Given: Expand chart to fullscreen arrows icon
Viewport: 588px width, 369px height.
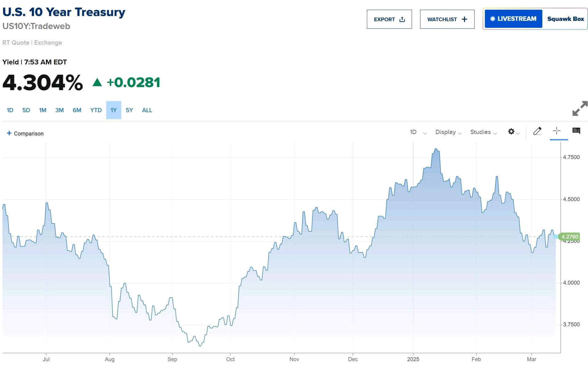Looking at the screenshot, I should click(580, 108).
